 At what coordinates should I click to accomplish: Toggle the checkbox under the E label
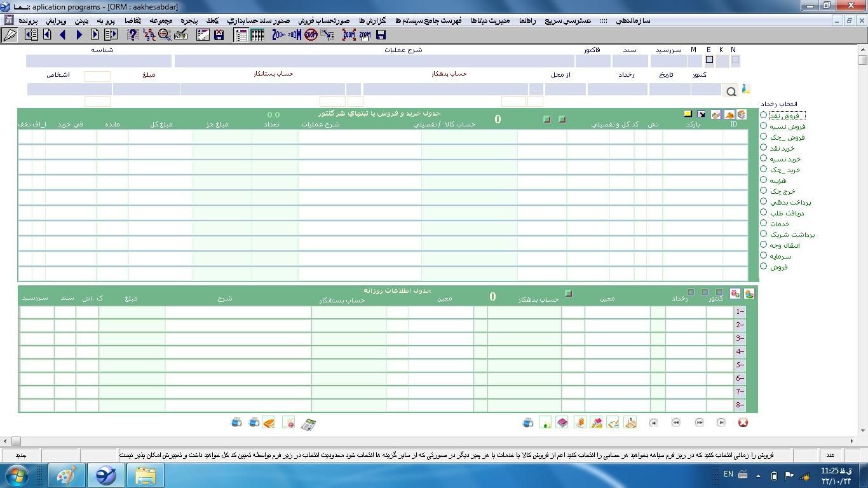pos(709,60)
